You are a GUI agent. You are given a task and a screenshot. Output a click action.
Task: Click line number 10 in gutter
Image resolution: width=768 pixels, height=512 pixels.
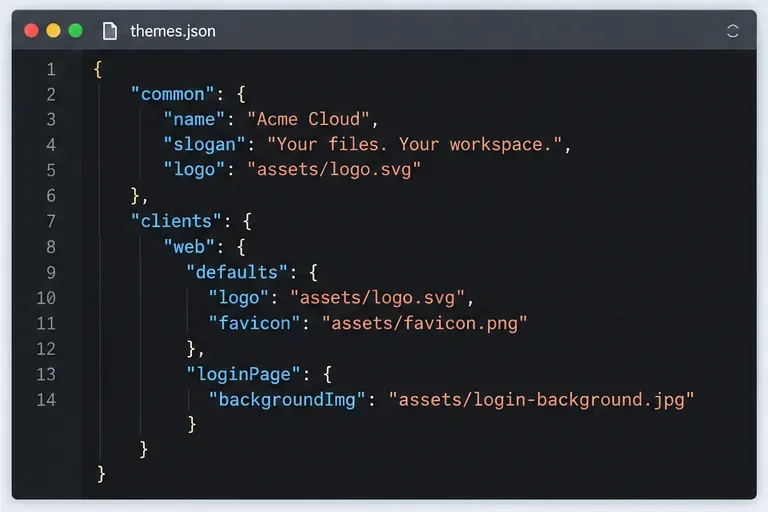click(x=46, y=298)
